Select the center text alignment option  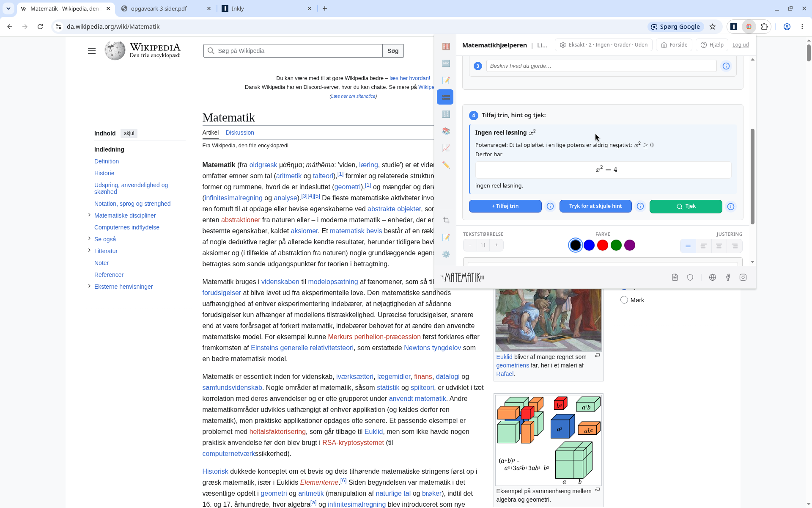tap(719, 246)
